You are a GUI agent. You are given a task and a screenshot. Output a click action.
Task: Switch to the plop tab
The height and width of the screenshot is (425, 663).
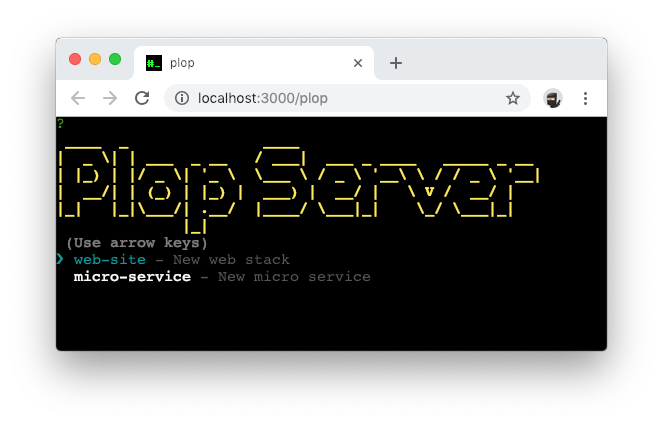click(250, 63)
